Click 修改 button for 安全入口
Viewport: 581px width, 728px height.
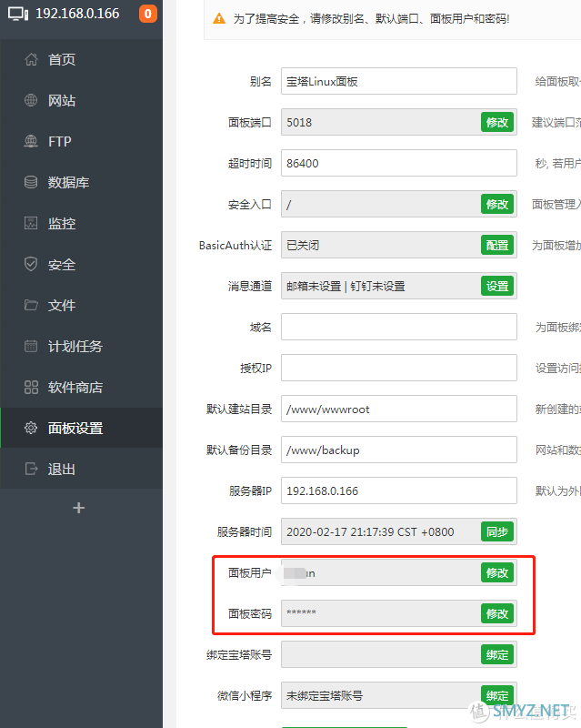pos(497,204)
